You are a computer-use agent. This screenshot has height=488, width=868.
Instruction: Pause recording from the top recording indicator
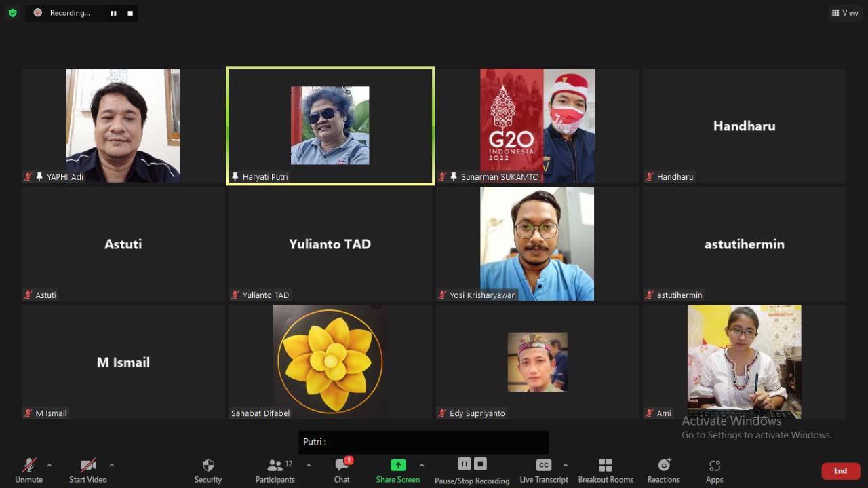point(113,13)
